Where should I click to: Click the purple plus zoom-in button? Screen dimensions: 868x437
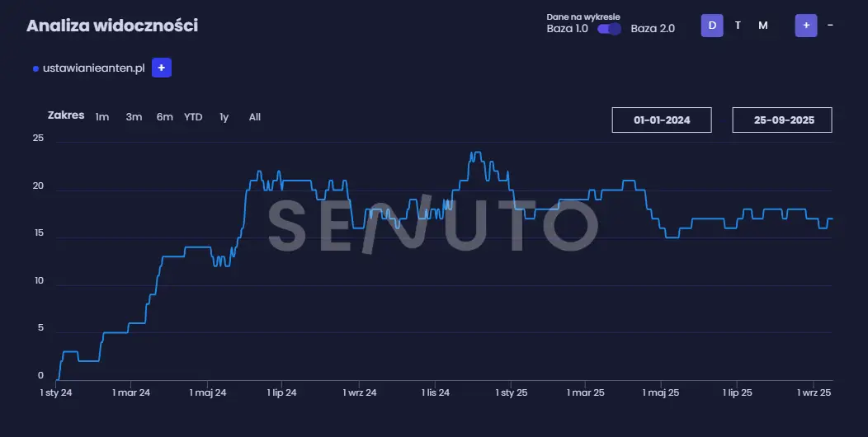[x=806, y=26]
